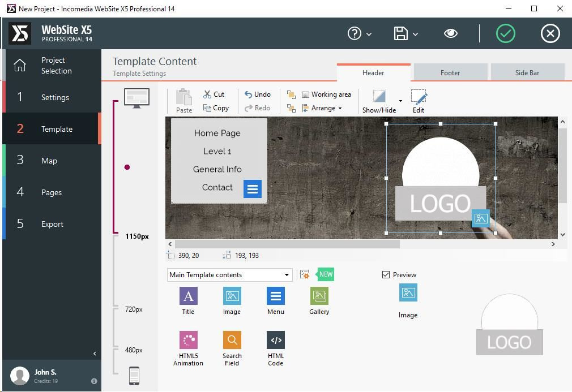Image resolution: width=572 pixels, height=392 pixels.
Task: Click the Cut scissors icon
Action: [x=208, y=94]
